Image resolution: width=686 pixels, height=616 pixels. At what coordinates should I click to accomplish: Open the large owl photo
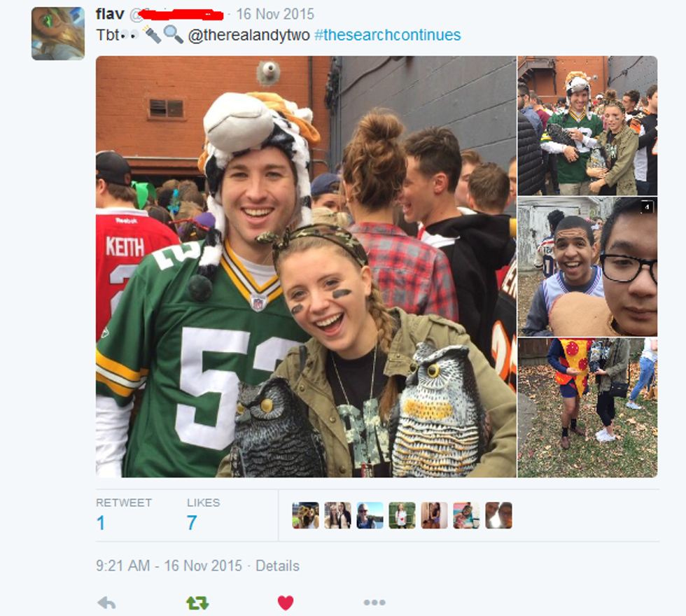coord(306,267)
